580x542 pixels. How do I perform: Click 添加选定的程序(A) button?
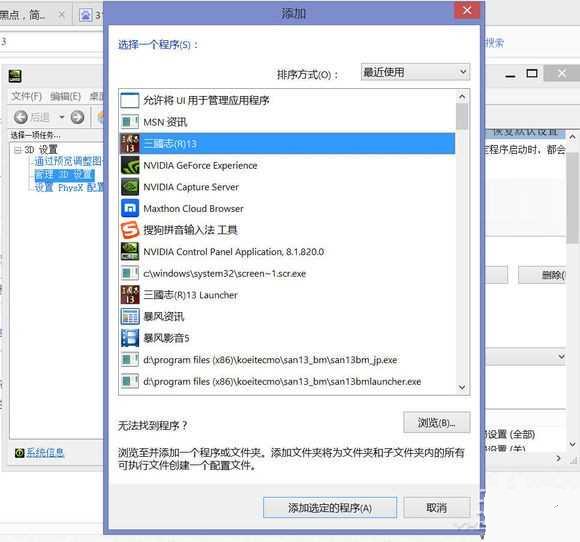coord(330,508)
